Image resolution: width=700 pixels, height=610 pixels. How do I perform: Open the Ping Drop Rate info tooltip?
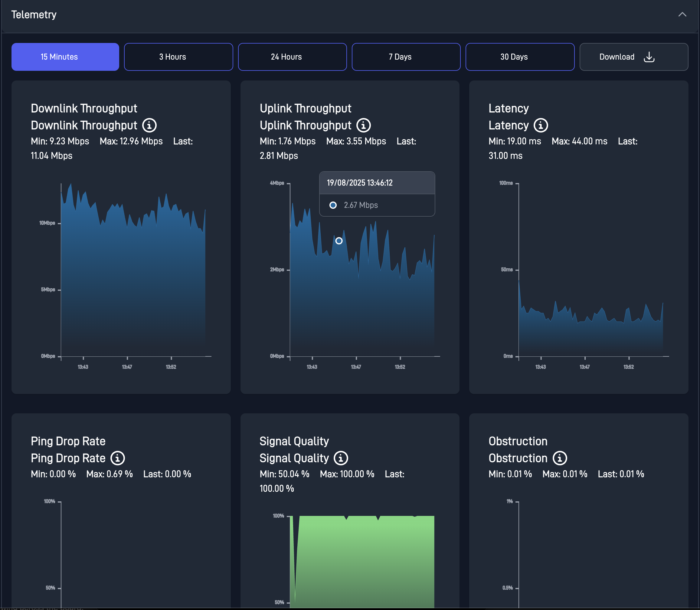pos(117,458)
